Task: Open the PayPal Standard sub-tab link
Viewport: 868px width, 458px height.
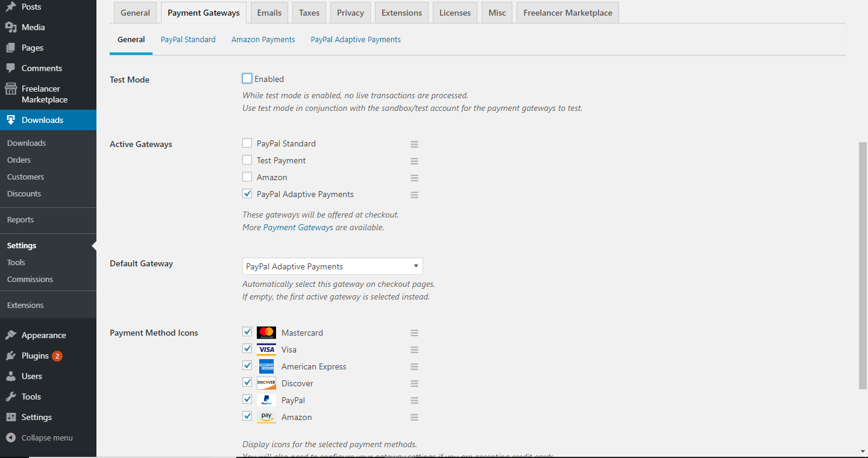Action: pos(188,39)
